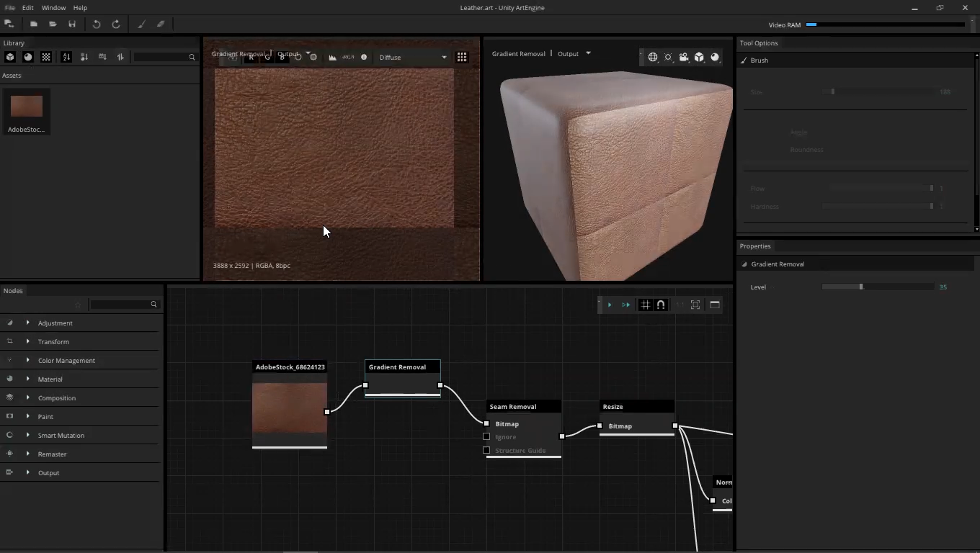This screenshot has height=553, width=980.
Task: Enable Structure Guide checkbox on Seam Removal
Action: pyautogui.click(x=486, y=450)
